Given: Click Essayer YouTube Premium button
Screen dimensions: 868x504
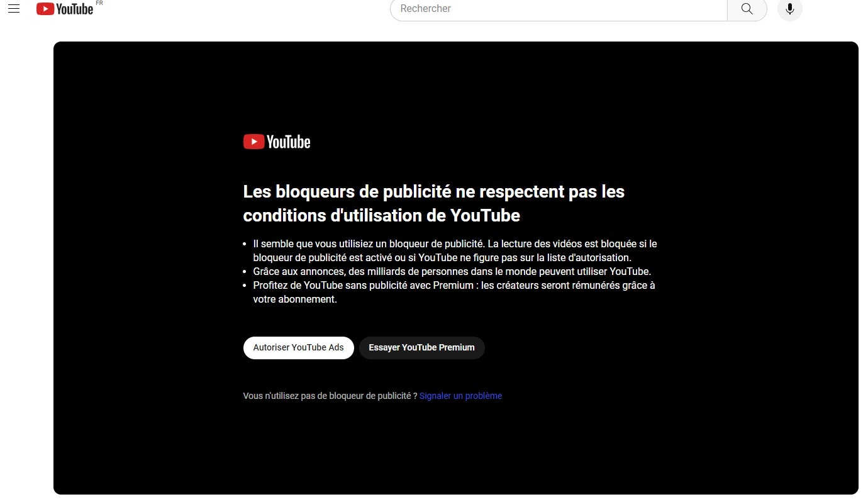Looking at the screenshot, I should click(422, 348).
